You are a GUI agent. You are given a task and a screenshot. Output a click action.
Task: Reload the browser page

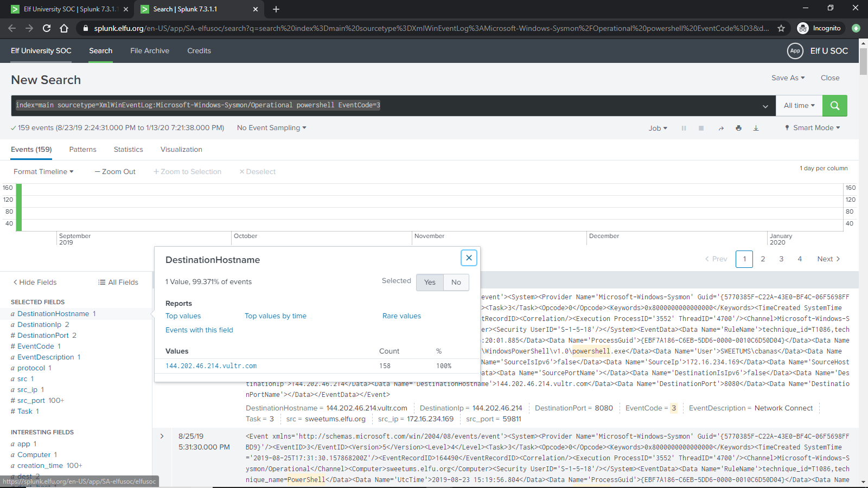click(x=47, y=28)
